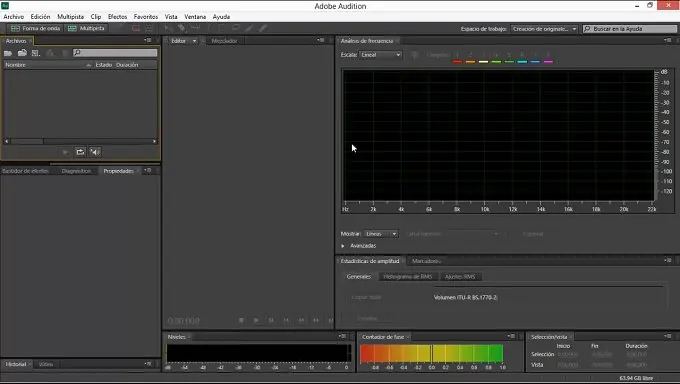This screenshot has height=384, width=680.
Task: Click the Selección Inicio time field
Action: tap(568, 354)
